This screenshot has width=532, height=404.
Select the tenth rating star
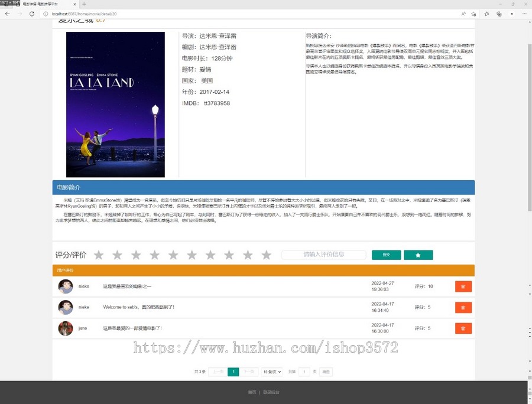tap(267, 255)
